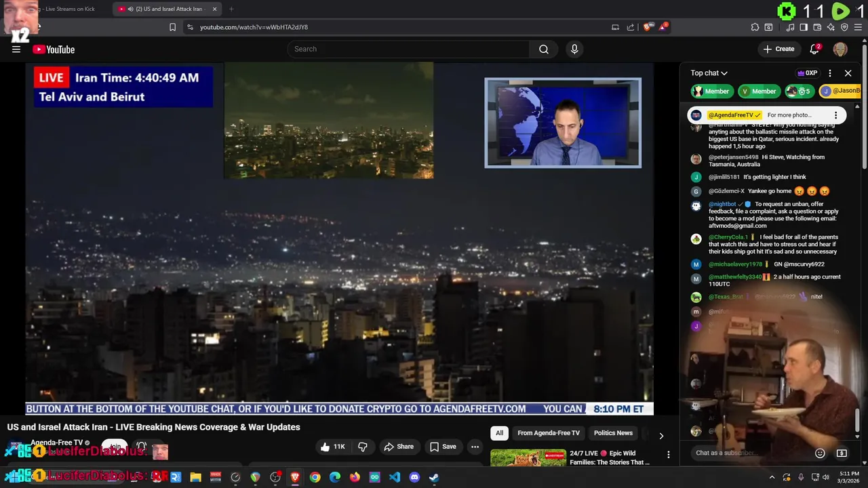Toggle channel notification bell next to Join

142,447
